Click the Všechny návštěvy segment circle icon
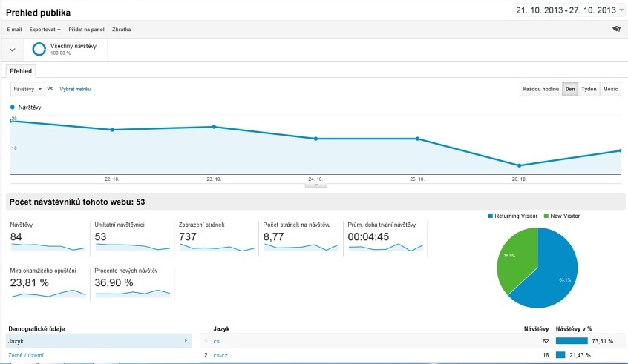The height and width of the screenshot is (364, 628). (39, 49)
